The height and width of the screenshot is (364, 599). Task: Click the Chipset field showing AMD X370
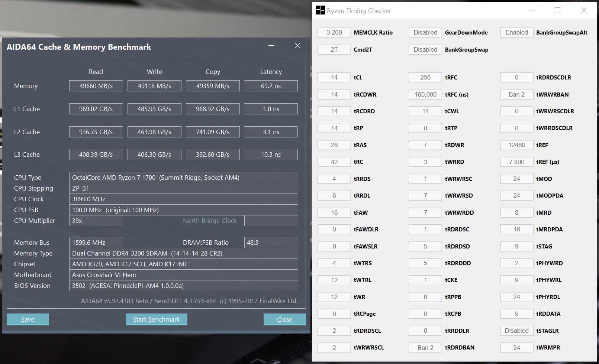point(184,264)
